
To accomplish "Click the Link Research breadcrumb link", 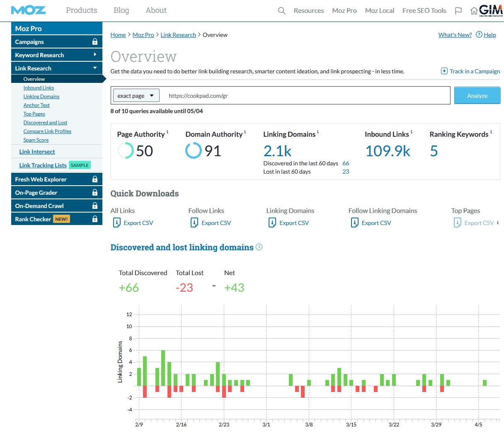I will coord(178,35).
